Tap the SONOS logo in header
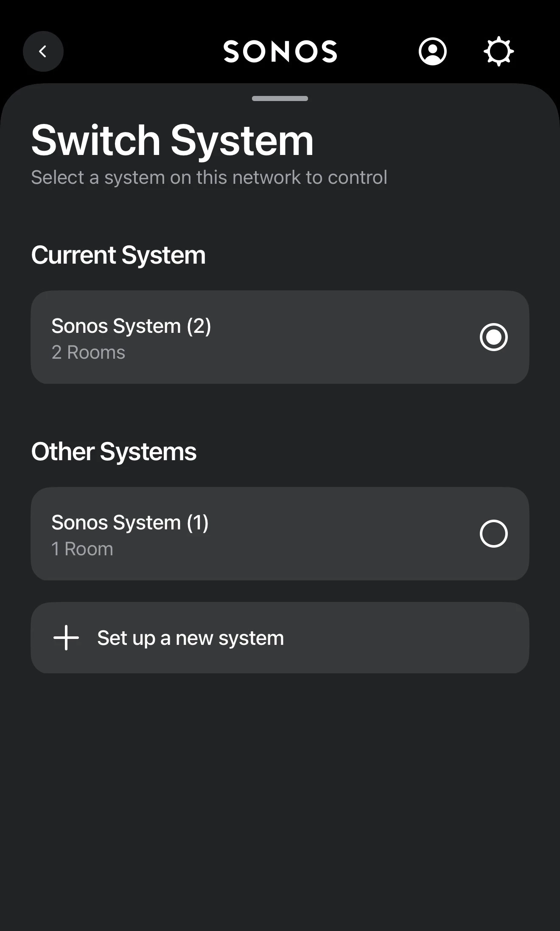Viewport: 560px width, 931px height. point(280,52)
